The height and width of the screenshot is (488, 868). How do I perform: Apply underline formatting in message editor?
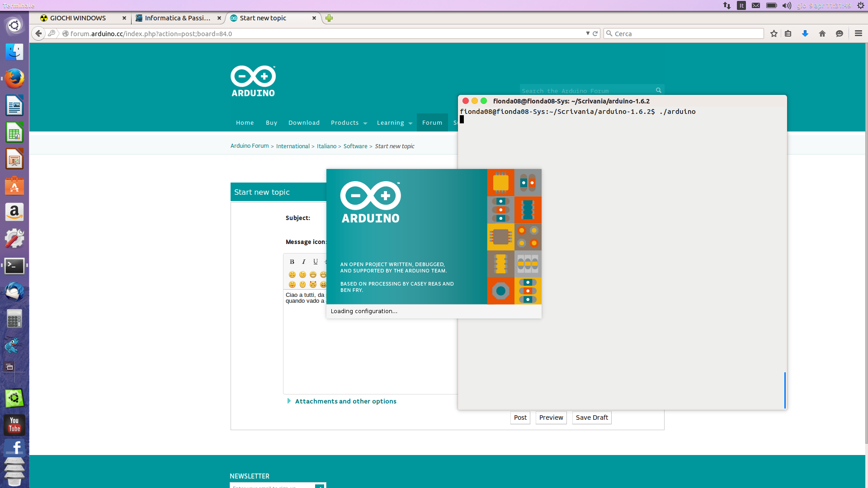(x=315, y=262)
